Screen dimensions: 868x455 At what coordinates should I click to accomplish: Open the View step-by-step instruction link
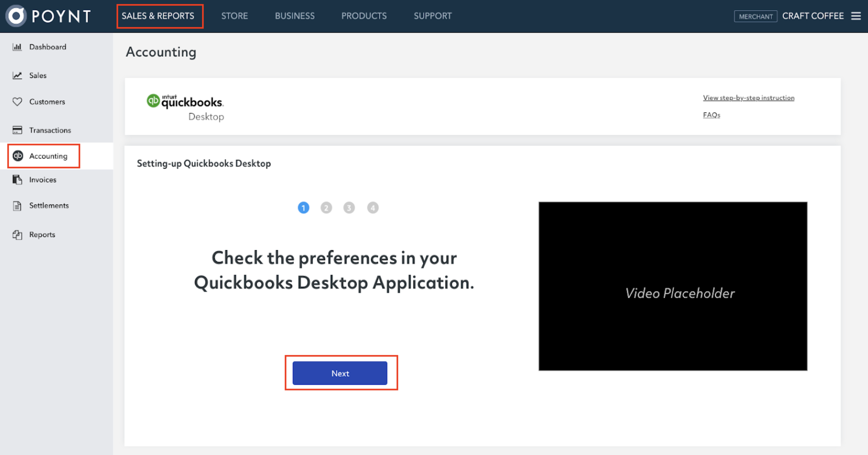click(x=749, y=98)
